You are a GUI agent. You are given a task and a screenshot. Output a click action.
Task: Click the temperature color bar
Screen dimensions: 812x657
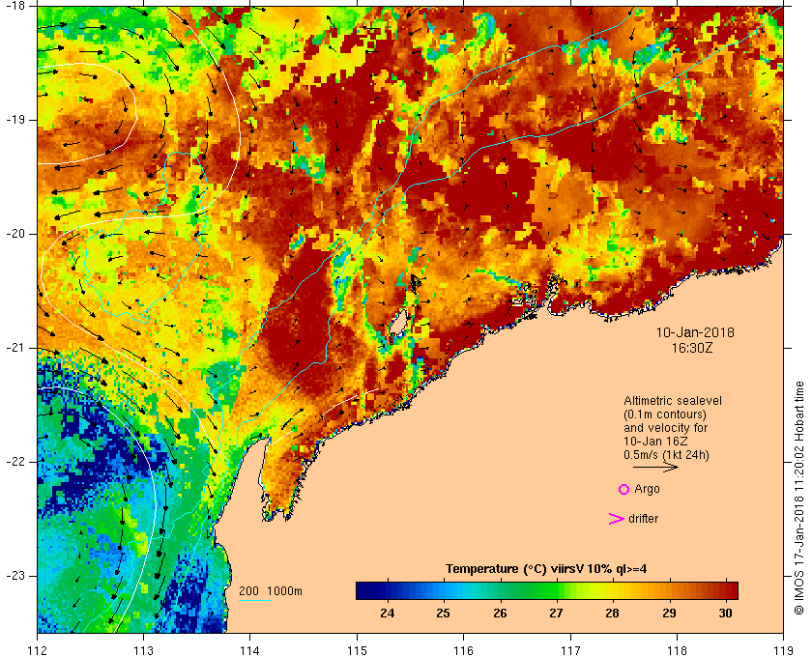click(x=547, y=590)
